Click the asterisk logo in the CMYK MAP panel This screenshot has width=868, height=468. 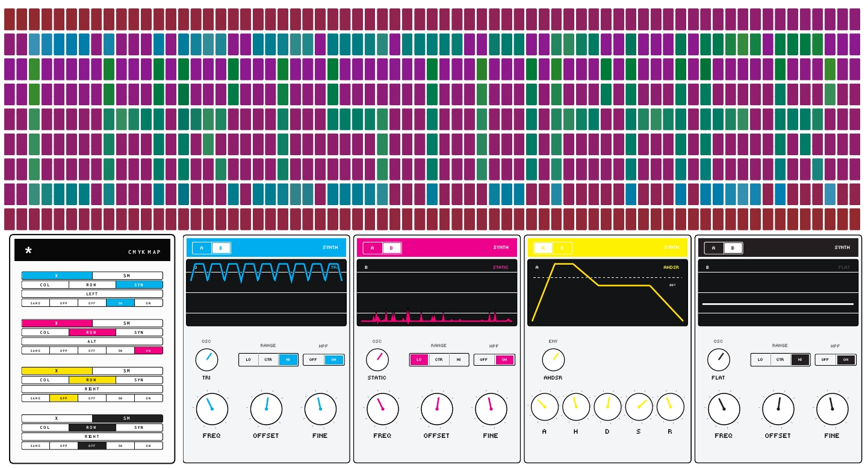click(28, 251)
